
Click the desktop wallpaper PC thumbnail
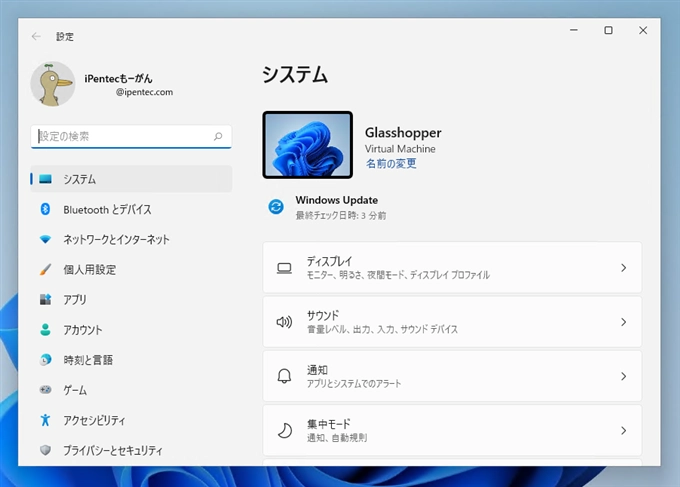tap(307, 145)
